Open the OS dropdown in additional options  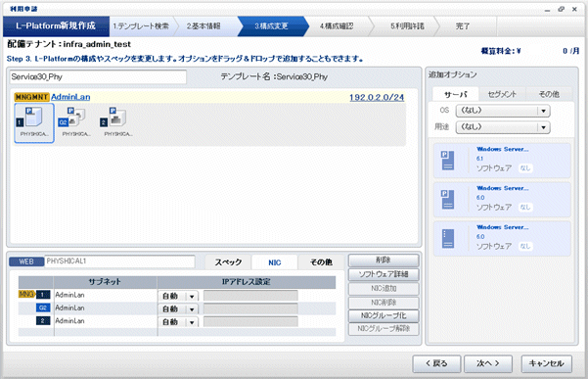pyautogui.click(x=503, y=111)
